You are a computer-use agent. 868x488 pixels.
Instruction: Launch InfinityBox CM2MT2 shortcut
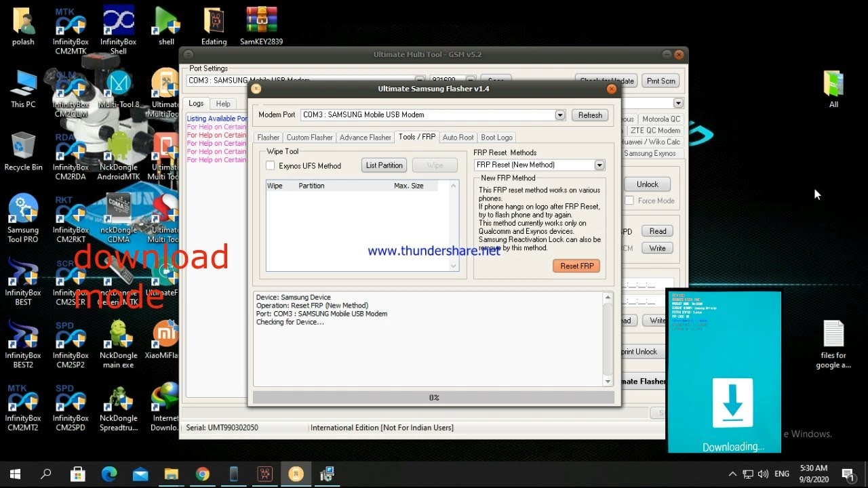click(23, 407)
